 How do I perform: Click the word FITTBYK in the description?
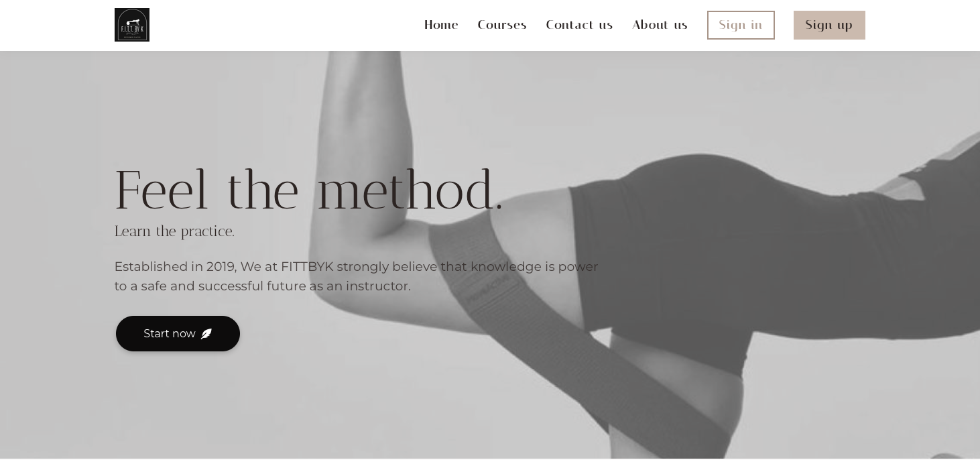pos(307,267)
